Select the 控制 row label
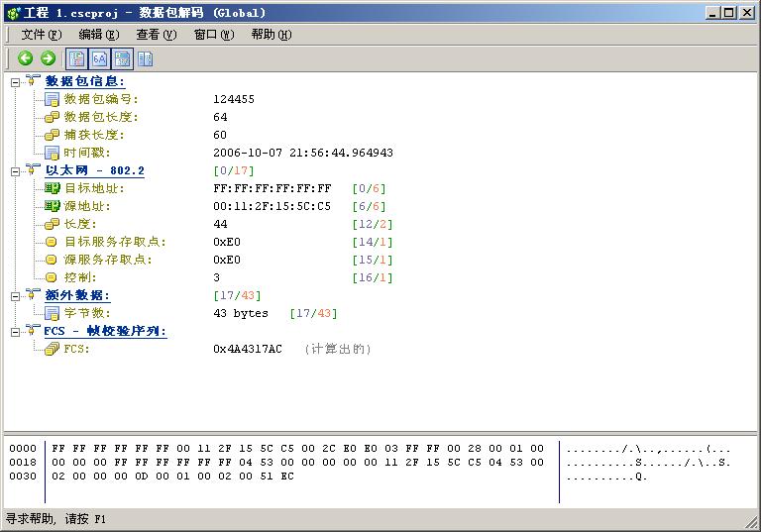This screenshot has height=532, width=761. tap(80, 277)
